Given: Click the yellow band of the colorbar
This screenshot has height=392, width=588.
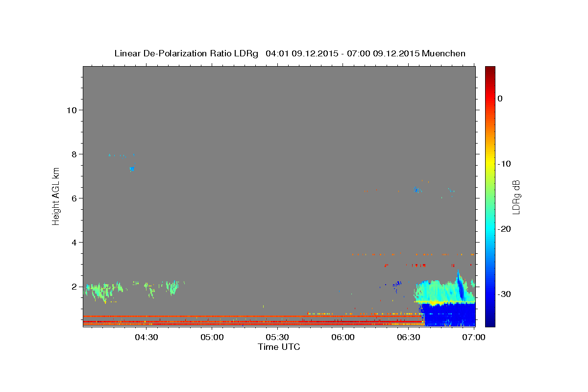Looking at the screenshot, I should pyautogui.click(x=490, y=164).
